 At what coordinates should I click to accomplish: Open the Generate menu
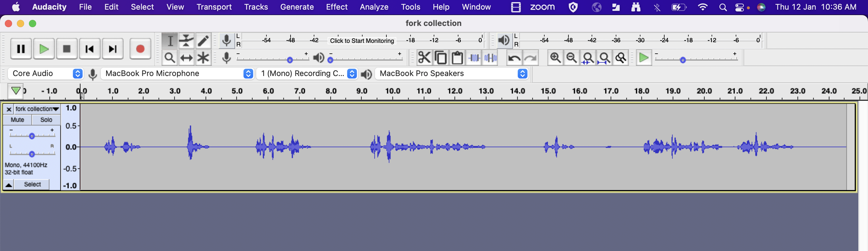click(x=297, y=7)
